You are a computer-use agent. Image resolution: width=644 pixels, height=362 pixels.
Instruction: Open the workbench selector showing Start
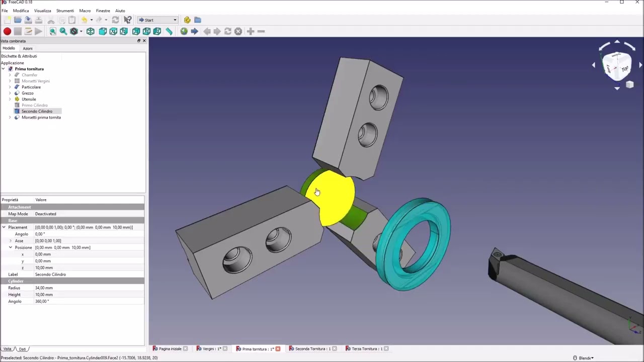tap(157, 20)
